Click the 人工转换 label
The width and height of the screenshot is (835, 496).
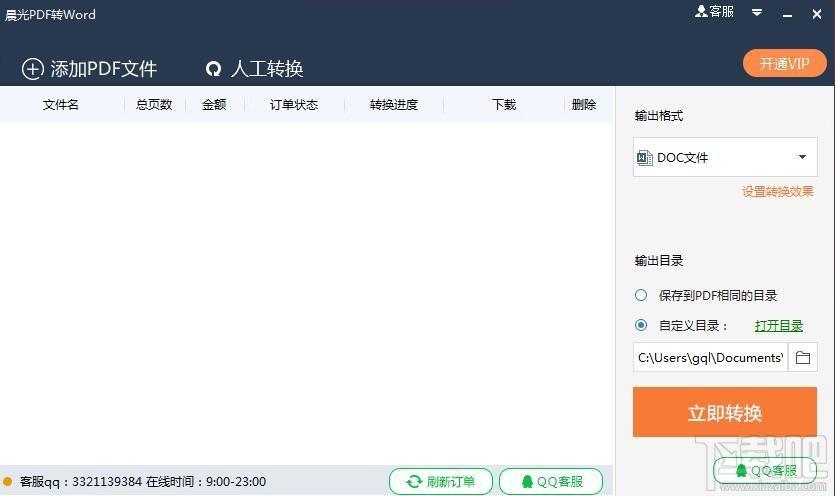pyautogui.click(x=267, y=69)
